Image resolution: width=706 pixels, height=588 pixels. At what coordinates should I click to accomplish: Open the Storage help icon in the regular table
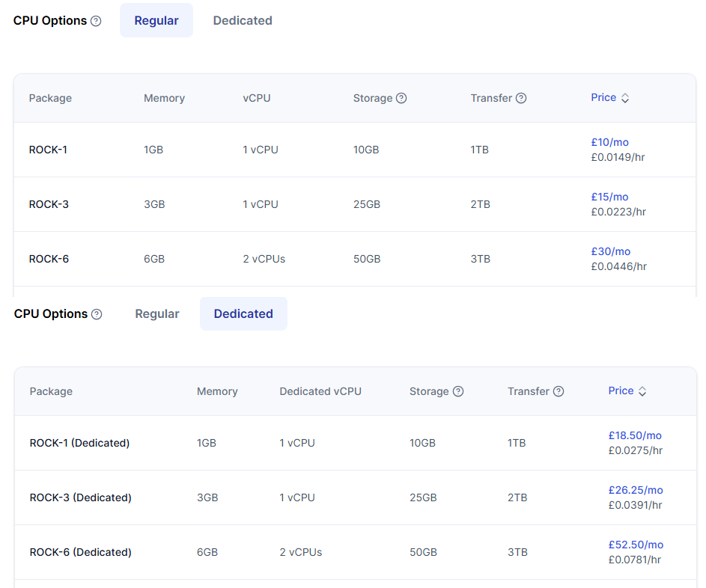coord(401,98)
